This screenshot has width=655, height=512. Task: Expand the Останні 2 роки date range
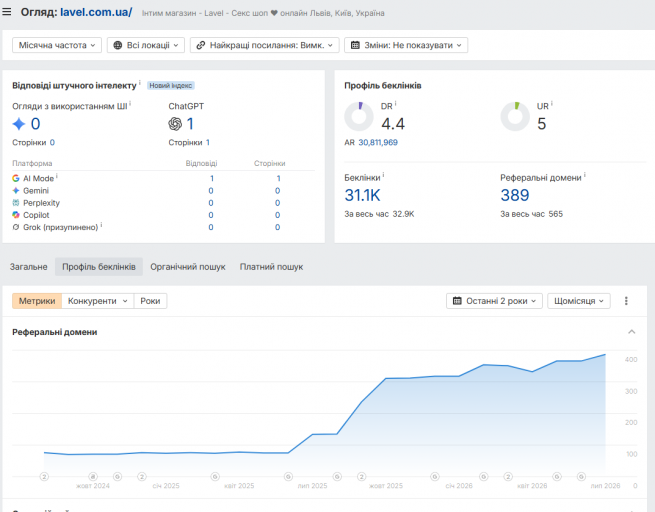(494, 301)
